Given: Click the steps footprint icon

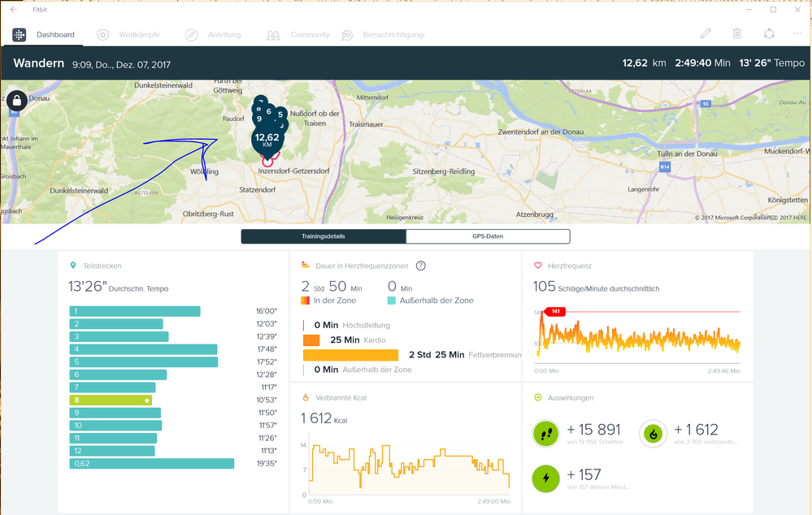Looking at the screenshot, I should coord(545,435).
